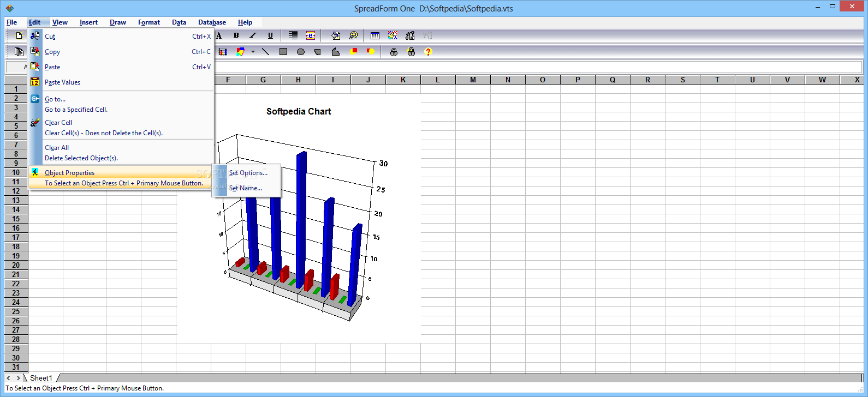Toggle italic formatting
This screenshot has width=868, height=397.
click(253, 35)
